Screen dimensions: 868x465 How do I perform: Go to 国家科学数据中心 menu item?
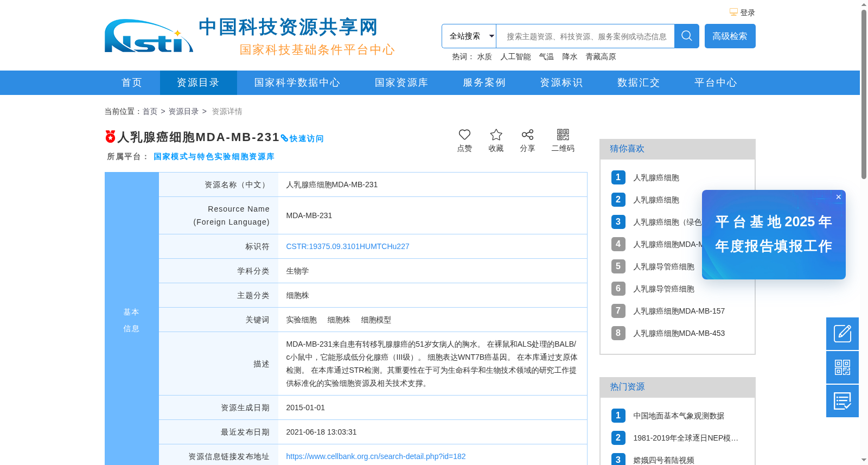pos(297,82)
